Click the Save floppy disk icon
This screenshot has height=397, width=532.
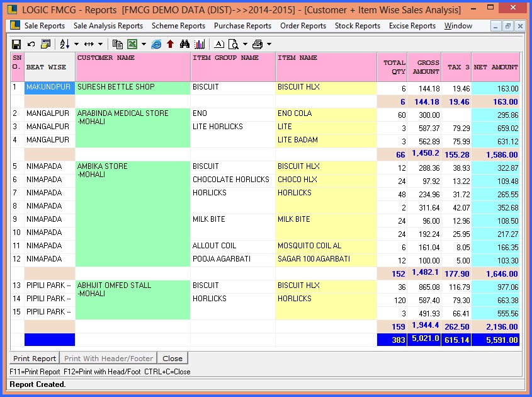point(17,44)
